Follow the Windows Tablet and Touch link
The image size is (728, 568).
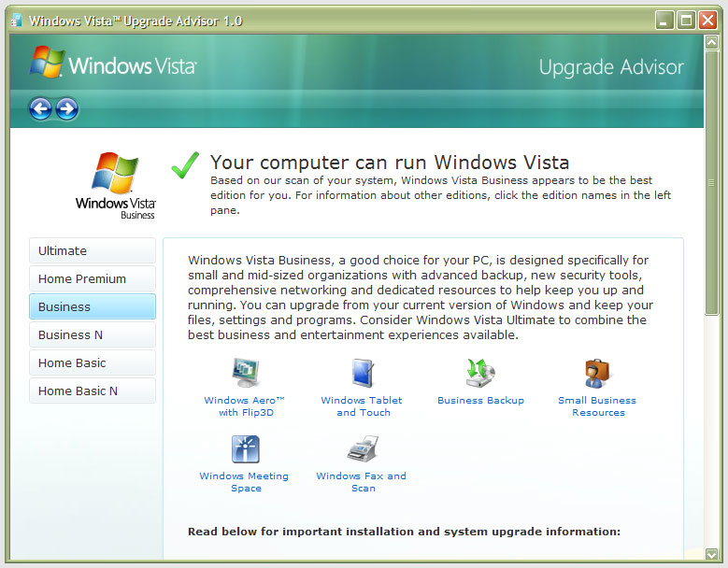[363, 406]
